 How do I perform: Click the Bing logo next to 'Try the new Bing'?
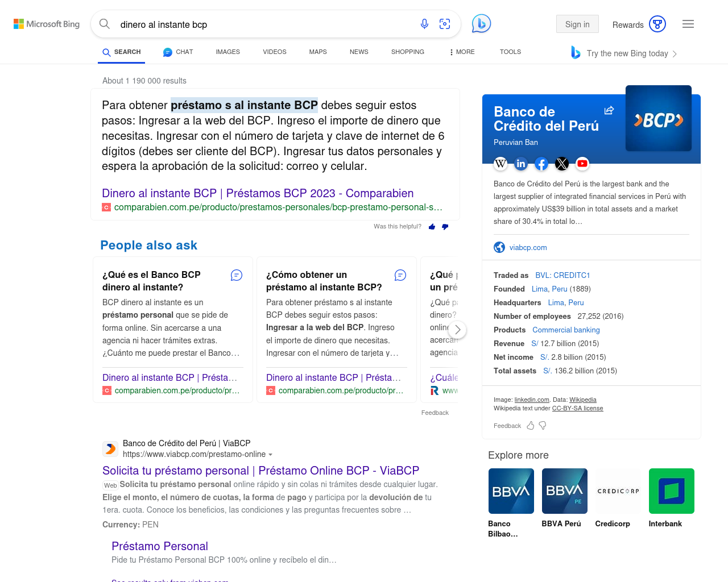(576, 53)
